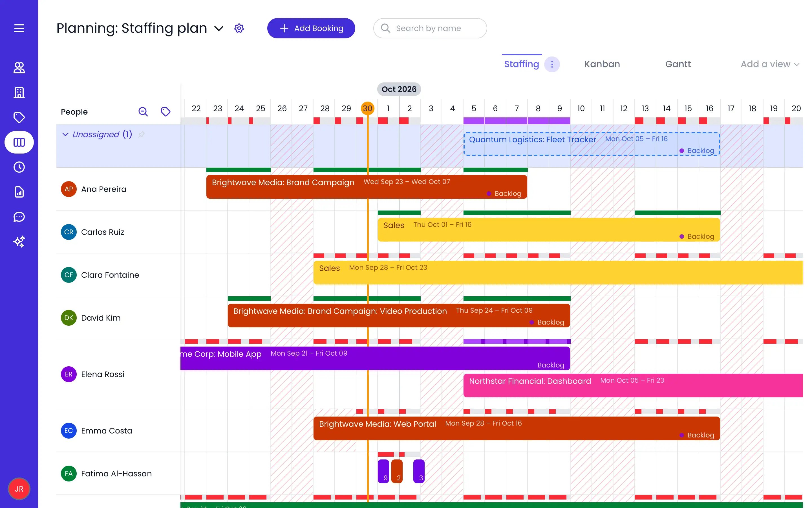
Task: Click the Fatima Al-Hassan name
Action: click(x=116, y=474)
